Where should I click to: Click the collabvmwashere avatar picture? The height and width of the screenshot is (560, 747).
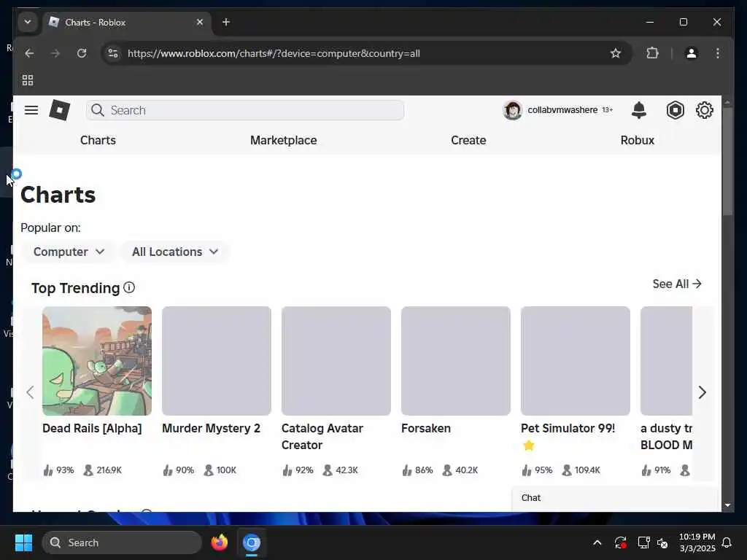(x=513, y=110)
